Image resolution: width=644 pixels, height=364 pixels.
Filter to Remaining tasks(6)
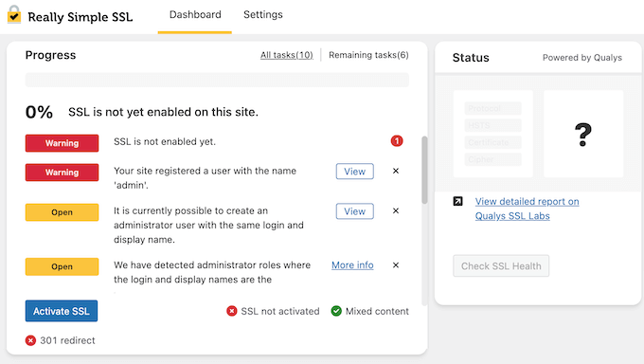coord(368,55)
